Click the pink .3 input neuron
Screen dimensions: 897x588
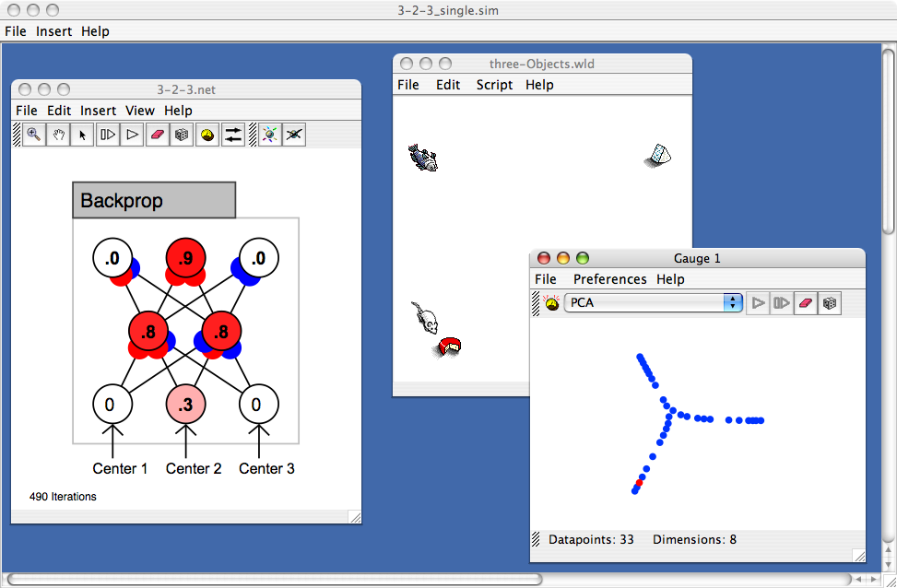[x=186, y=404]
